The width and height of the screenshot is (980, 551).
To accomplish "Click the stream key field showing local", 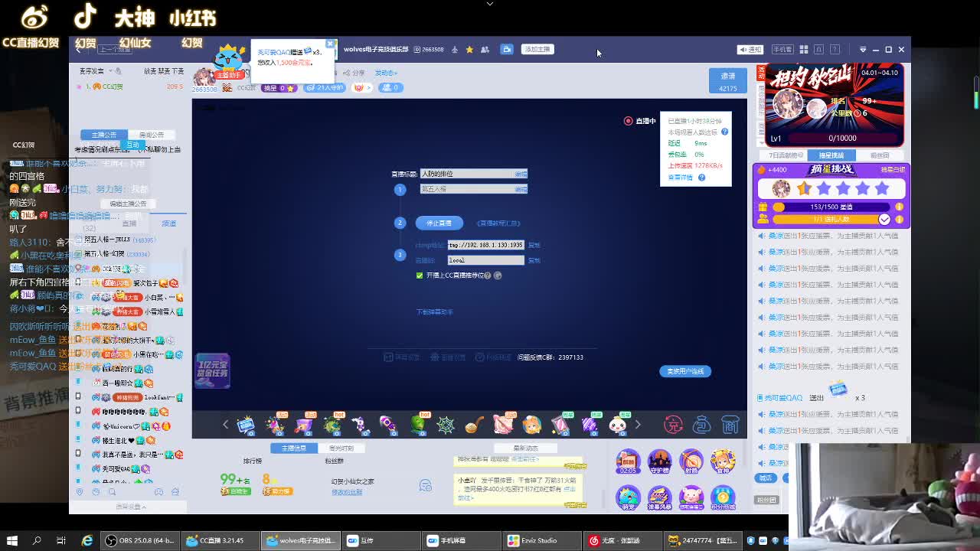I will tap(485, 260).
